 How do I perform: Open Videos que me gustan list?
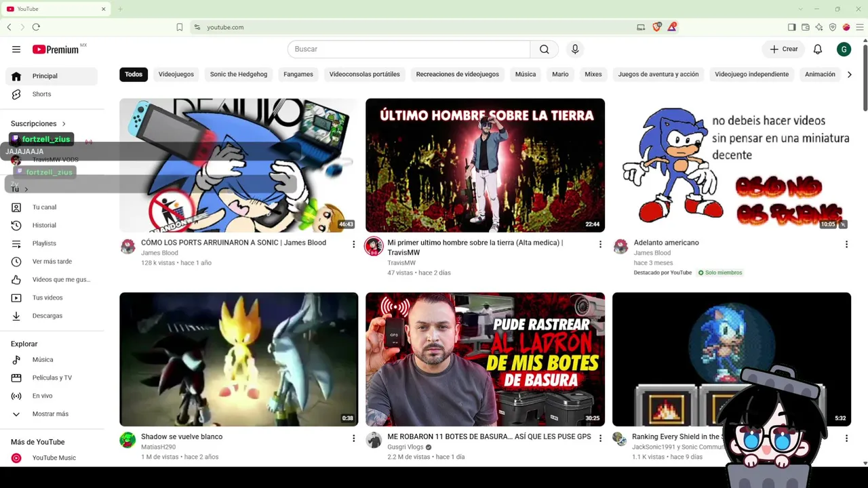coord(52,279)
